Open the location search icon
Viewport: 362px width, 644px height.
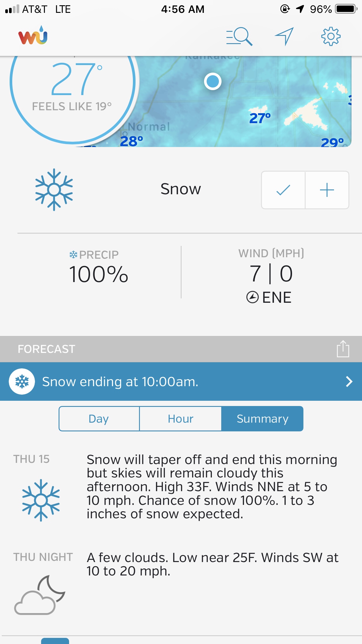(239, 36)
